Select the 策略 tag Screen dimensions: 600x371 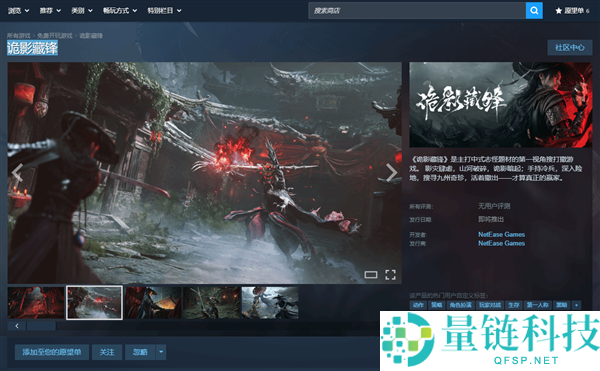click(437, 305)
